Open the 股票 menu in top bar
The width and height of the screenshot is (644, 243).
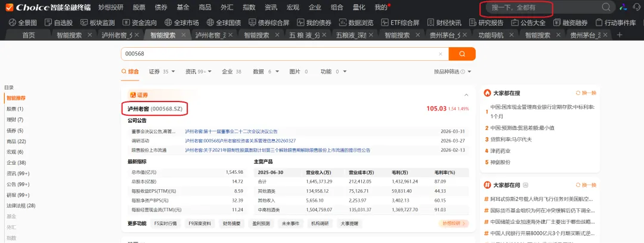(x=139, y=7)
